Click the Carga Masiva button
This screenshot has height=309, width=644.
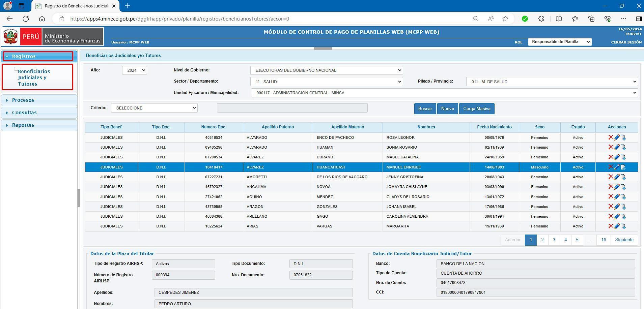tap(476, 109)
